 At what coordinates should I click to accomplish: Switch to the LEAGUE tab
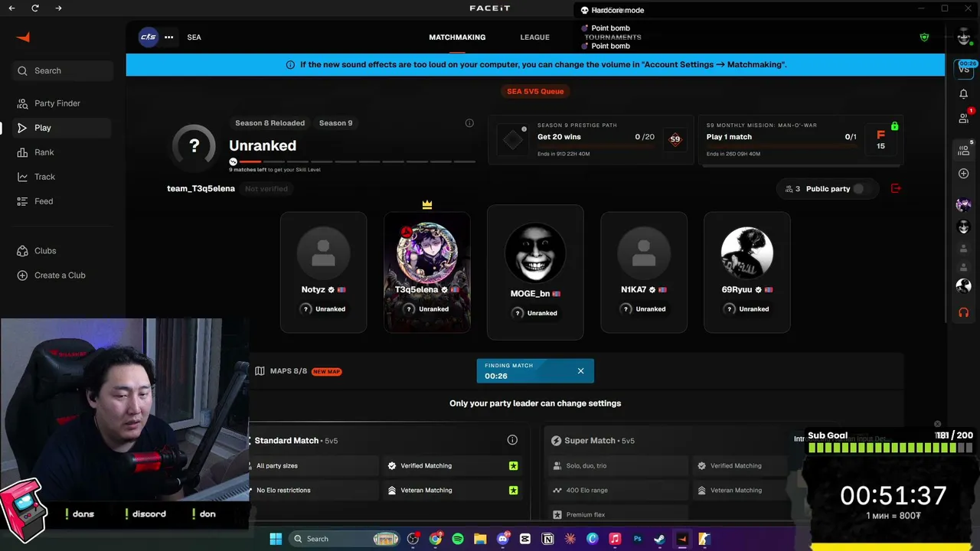coord(534,37)
